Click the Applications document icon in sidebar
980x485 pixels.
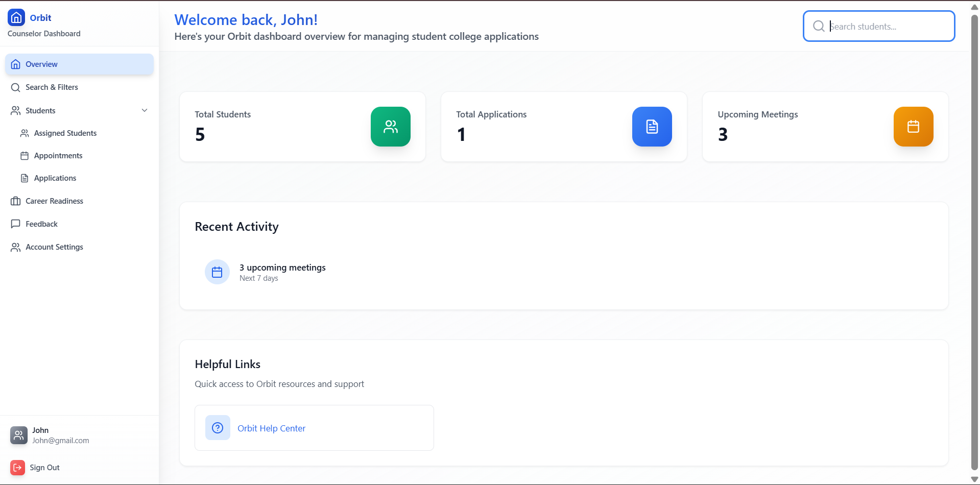coord(25,178)
